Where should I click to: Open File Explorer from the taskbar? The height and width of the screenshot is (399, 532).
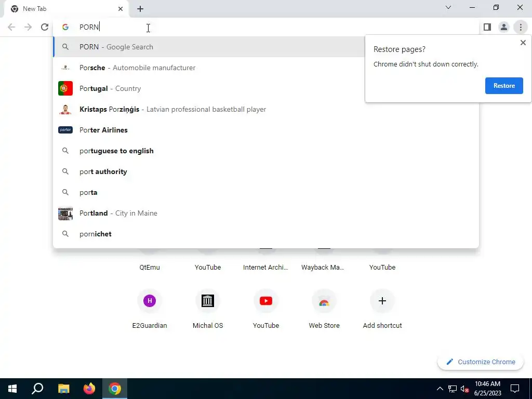pyautogui.click(x=63, y=389)
